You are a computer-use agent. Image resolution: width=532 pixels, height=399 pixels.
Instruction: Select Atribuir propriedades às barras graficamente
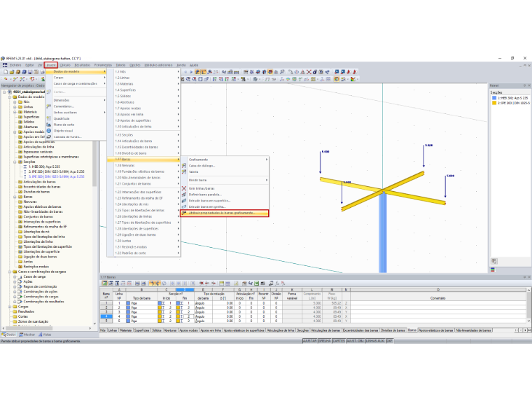(x=225, y=213)
